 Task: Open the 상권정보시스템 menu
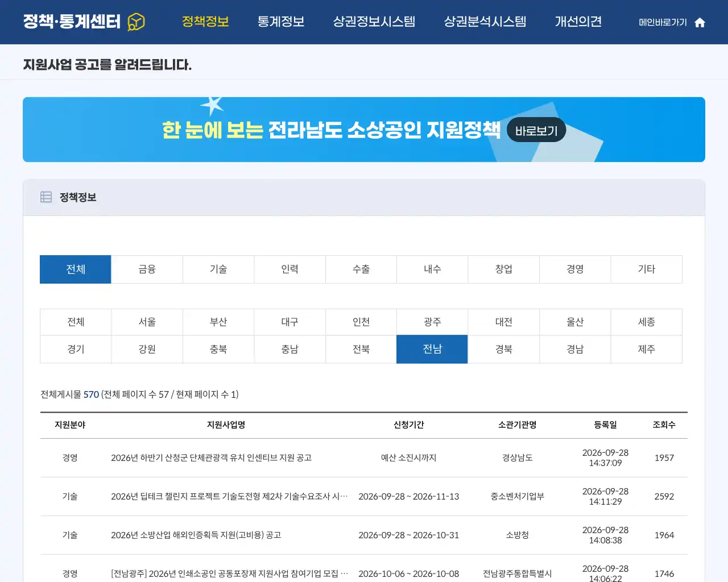(x=374, y=22)
